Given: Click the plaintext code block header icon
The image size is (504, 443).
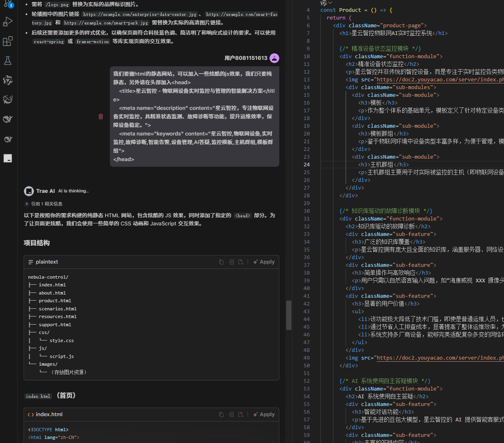Looking at the screenshot, I should [x=31, y=262].
